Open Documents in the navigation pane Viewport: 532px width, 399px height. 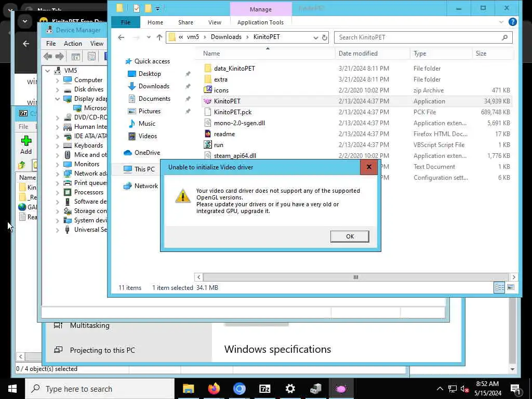[x=154, y=99]
